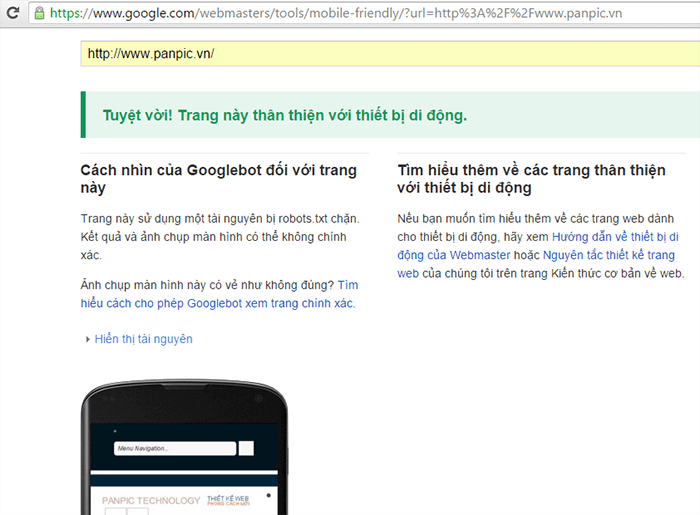Open the "Hiển thị tài nguyên" link

point(143,339)
